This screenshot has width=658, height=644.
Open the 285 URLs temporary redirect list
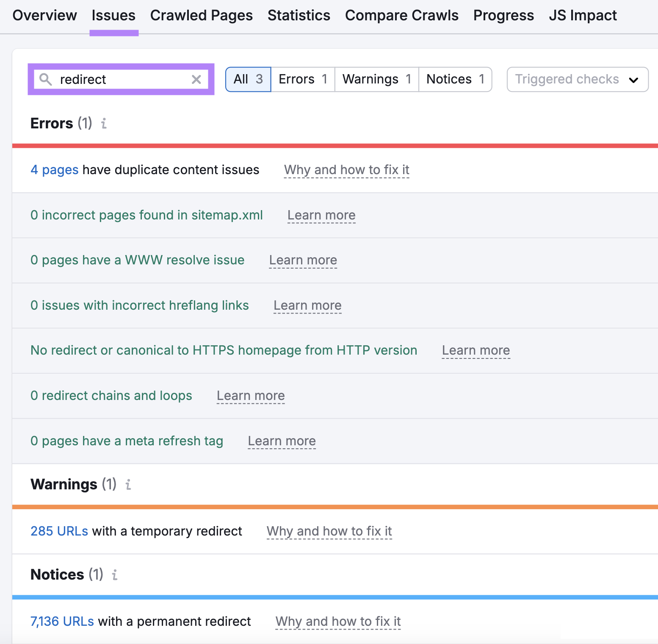59,531
